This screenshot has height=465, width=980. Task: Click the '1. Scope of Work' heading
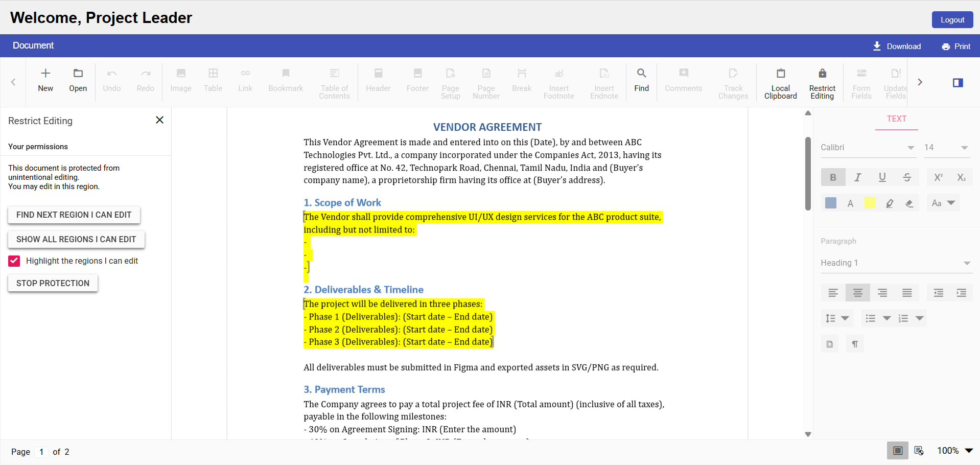point(342,203)
